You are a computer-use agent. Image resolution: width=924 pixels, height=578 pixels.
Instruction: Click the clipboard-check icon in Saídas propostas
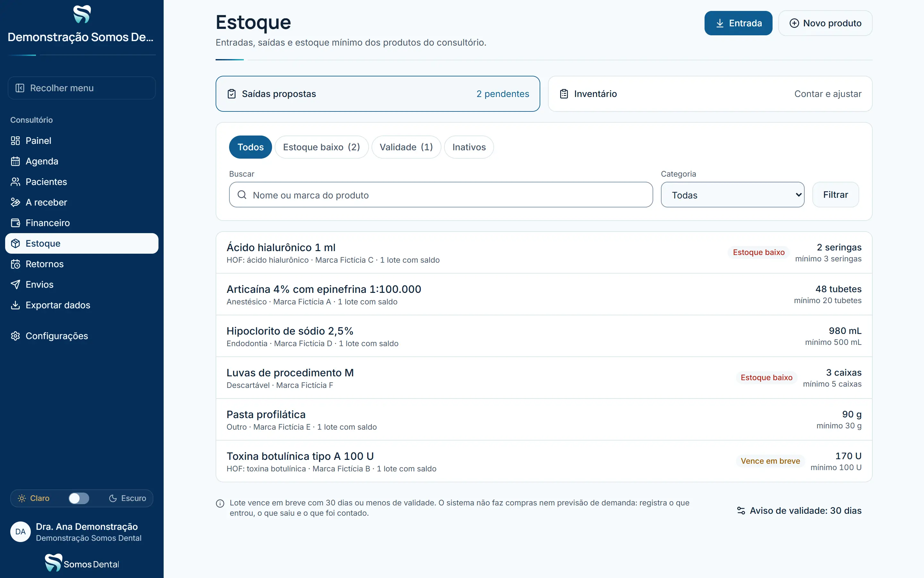click(x=232, y=94)
